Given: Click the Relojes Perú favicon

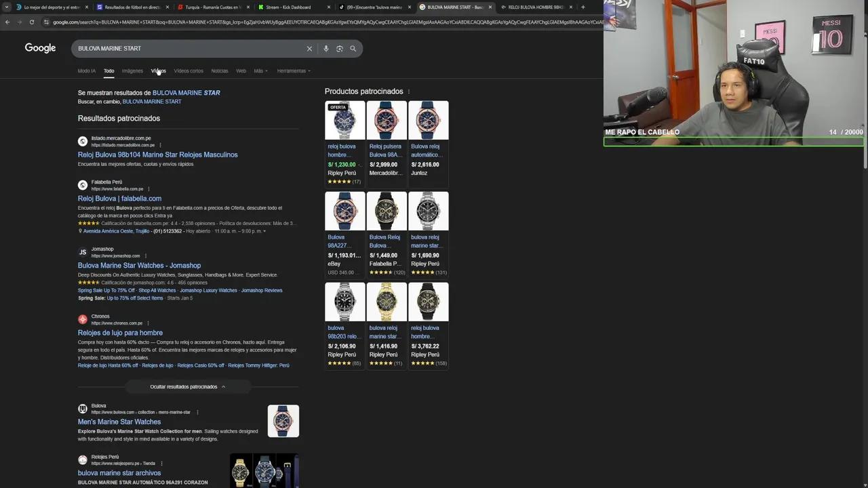Looking at the screenshot, I should (x=83, y=460).
